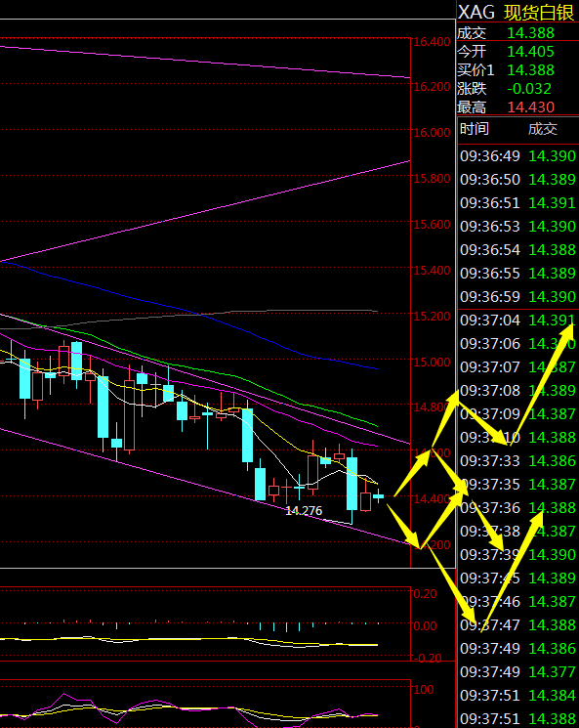Select tick row 09:36:59

pos(517,297)
